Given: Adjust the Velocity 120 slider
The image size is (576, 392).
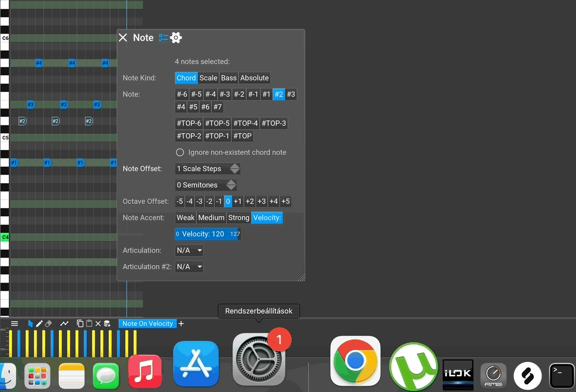Looking at the screenshot, I should 208,234.
